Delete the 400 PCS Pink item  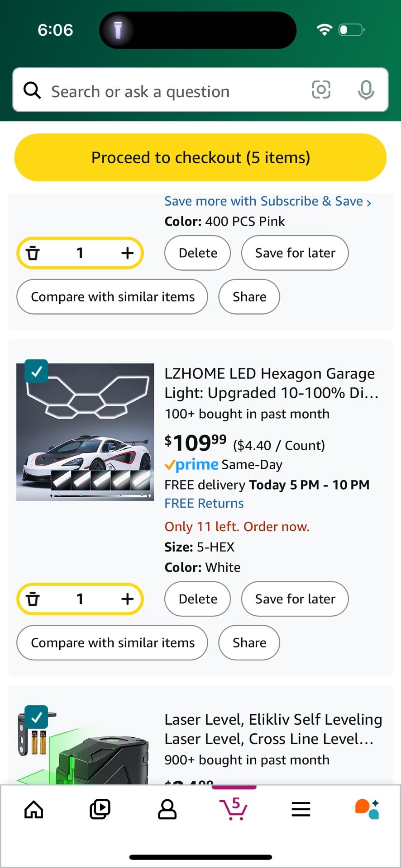(197, 253)
